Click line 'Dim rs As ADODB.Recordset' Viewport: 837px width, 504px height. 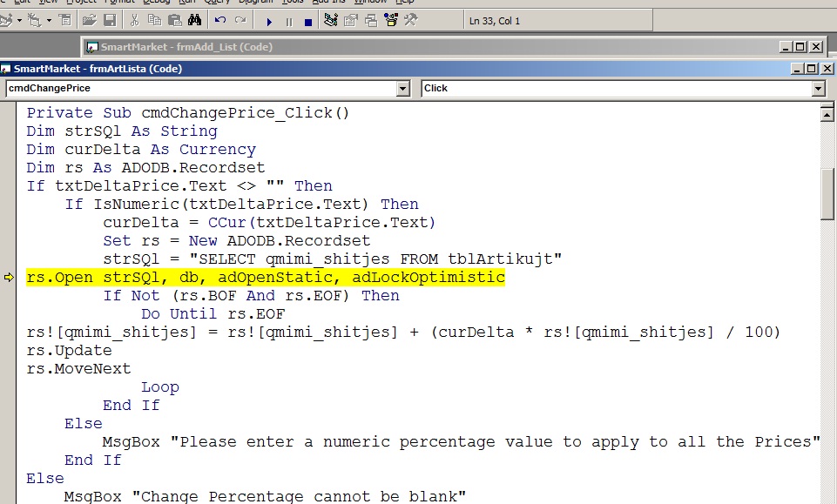[145, 167]
